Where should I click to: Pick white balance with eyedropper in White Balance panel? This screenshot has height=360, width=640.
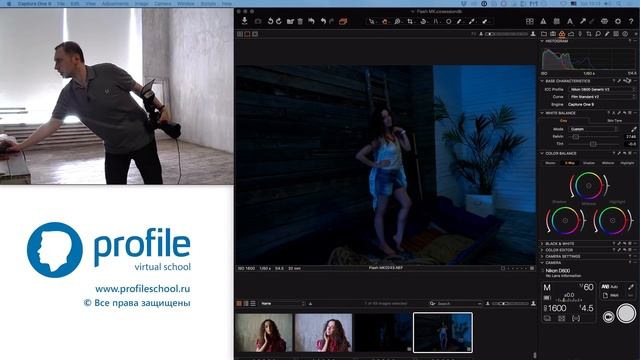click(633, 129)
